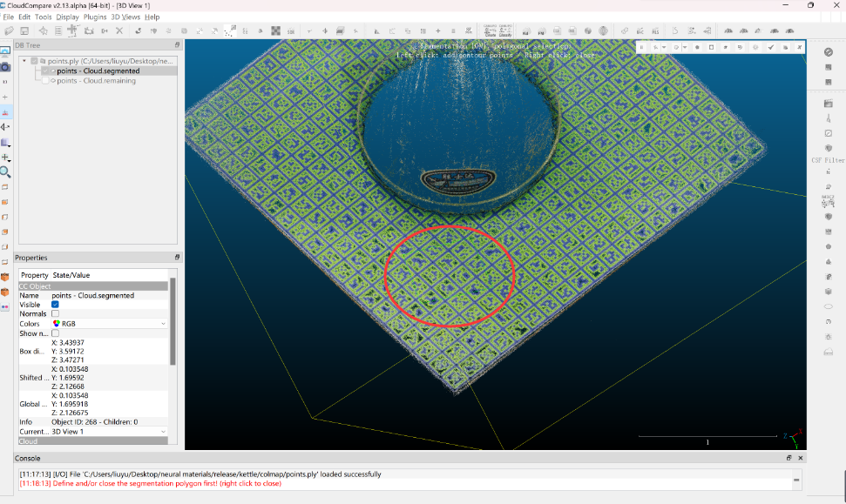Click the Canupo Classify plugin icon

point(505,30)
